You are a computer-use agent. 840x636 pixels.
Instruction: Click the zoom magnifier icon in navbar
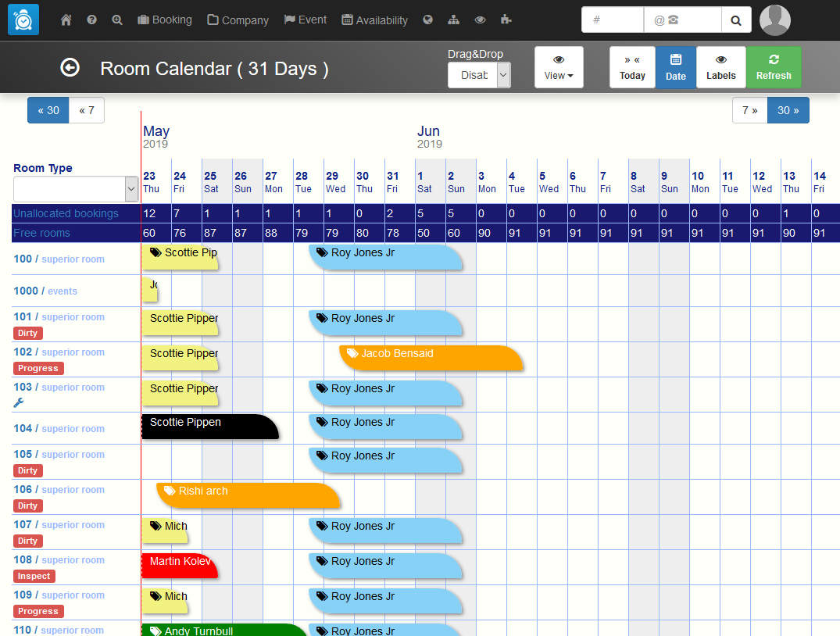click(117, 20)
